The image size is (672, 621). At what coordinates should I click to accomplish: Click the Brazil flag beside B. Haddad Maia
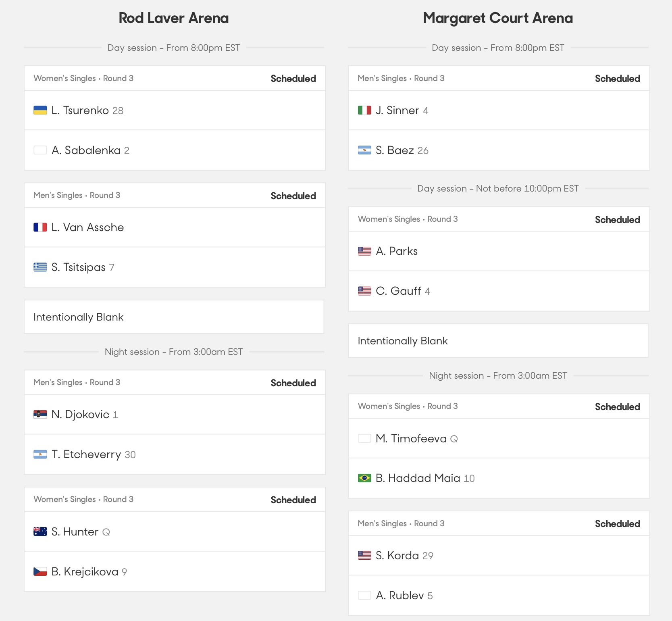[x=364, y=478]
